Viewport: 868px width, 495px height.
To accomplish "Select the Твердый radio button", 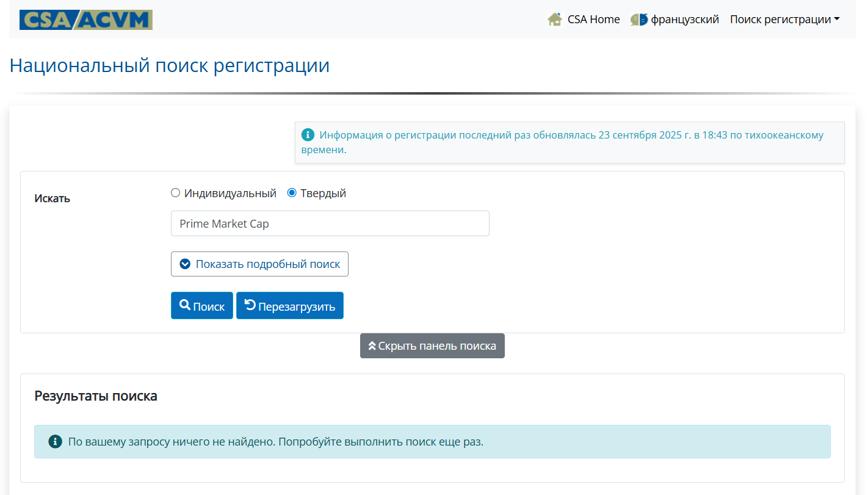I will (292, 193).
